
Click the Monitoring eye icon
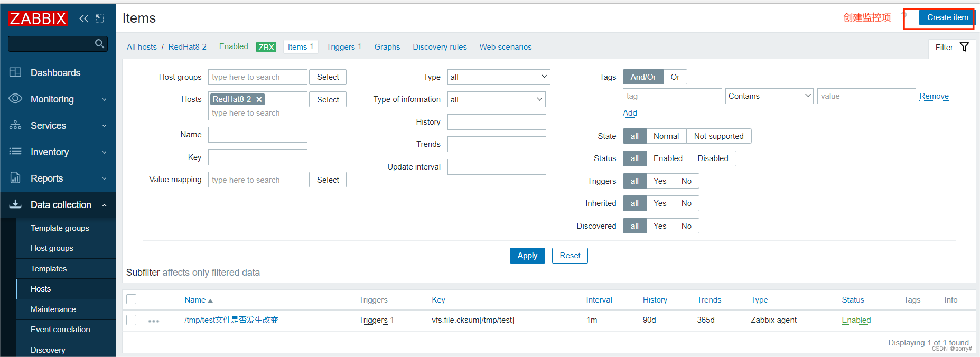pos(15,99)
